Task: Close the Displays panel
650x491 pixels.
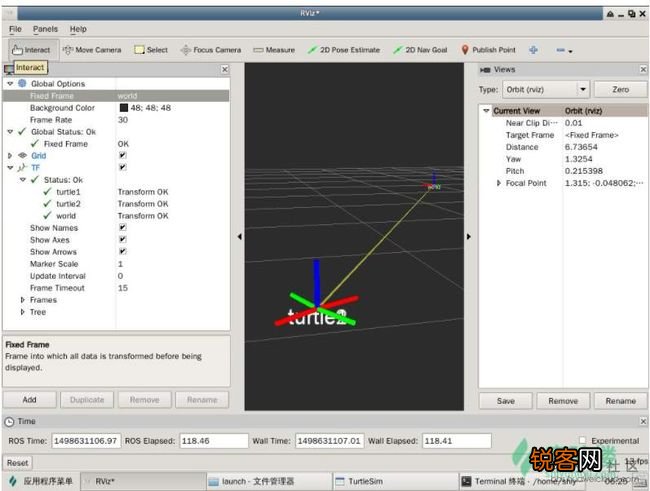Action: (x=225, y=69)
